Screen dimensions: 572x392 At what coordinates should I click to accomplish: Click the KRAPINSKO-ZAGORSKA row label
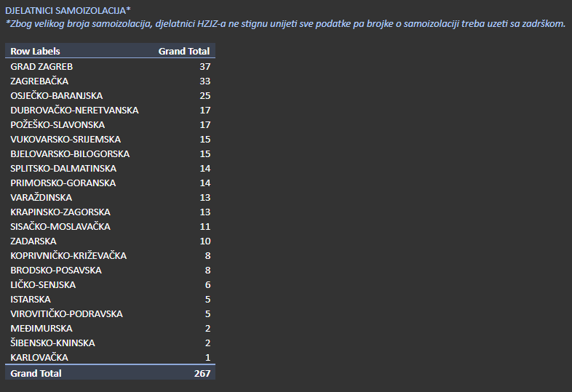(60, 212)
